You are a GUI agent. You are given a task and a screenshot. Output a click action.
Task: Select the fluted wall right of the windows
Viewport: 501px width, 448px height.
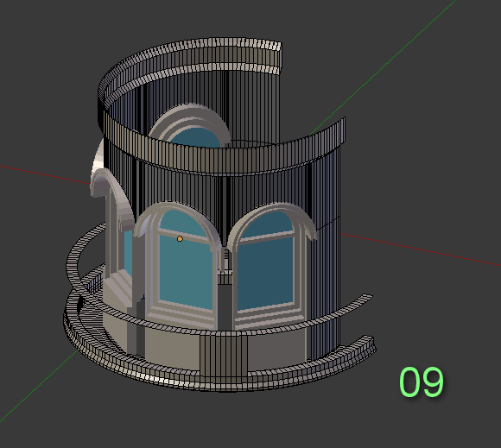(x=323, y=256)
